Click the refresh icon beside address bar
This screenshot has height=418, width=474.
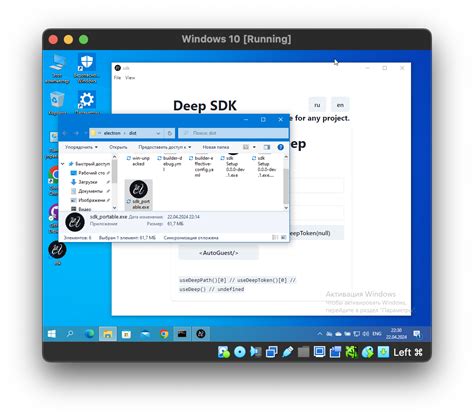click(x=170, y=133)
